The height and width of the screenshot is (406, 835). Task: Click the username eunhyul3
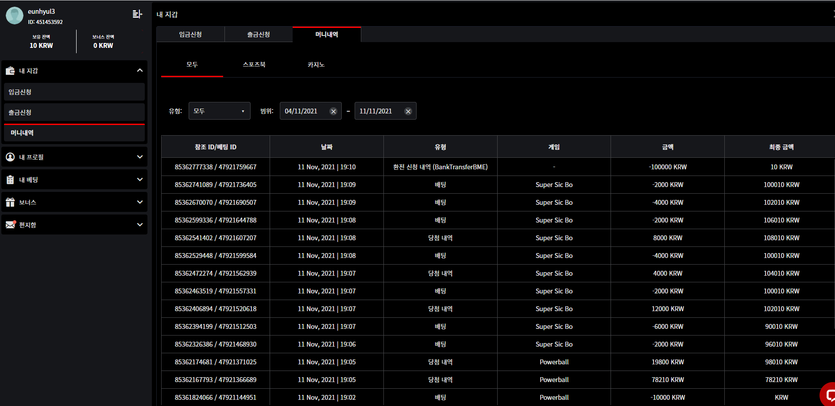pyautogui.click(x=41, y=11)
